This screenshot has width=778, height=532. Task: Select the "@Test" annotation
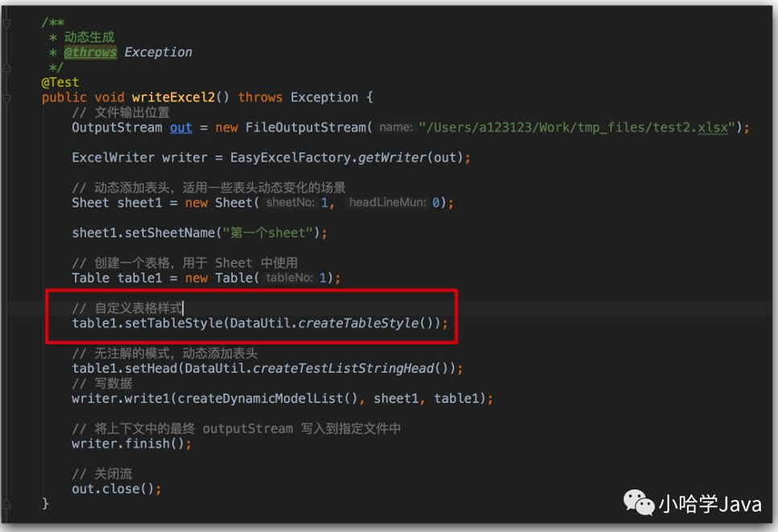tap(60, 82)
